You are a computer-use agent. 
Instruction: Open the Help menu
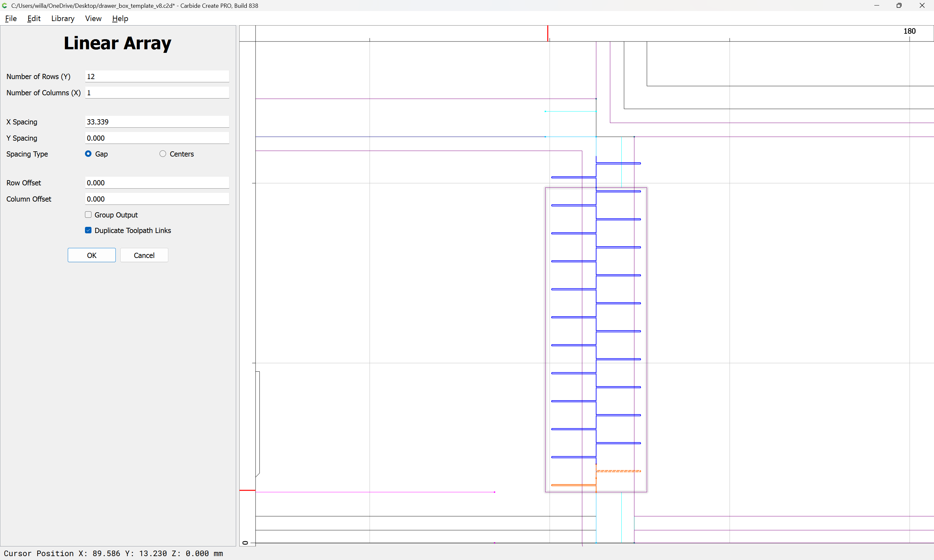tap(120, 18)
